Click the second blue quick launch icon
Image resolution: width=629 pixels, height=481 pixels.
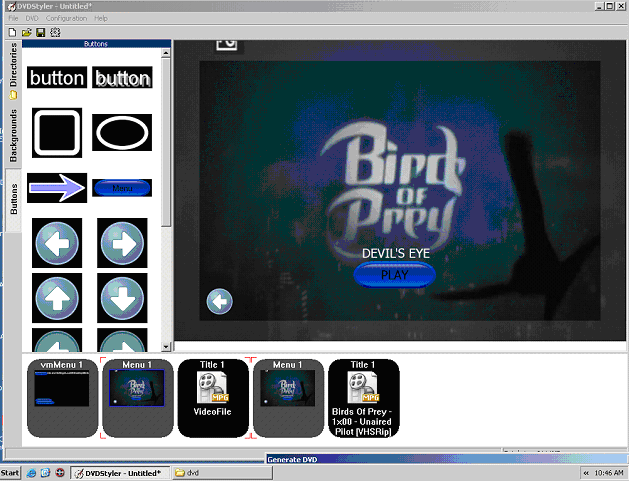[45, 473]
